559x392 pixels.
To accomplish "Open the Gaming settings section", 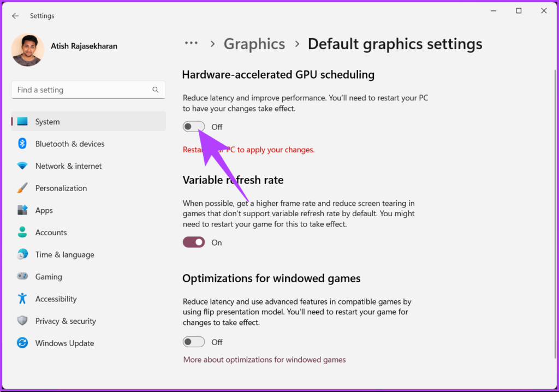I will pos(49,277).
